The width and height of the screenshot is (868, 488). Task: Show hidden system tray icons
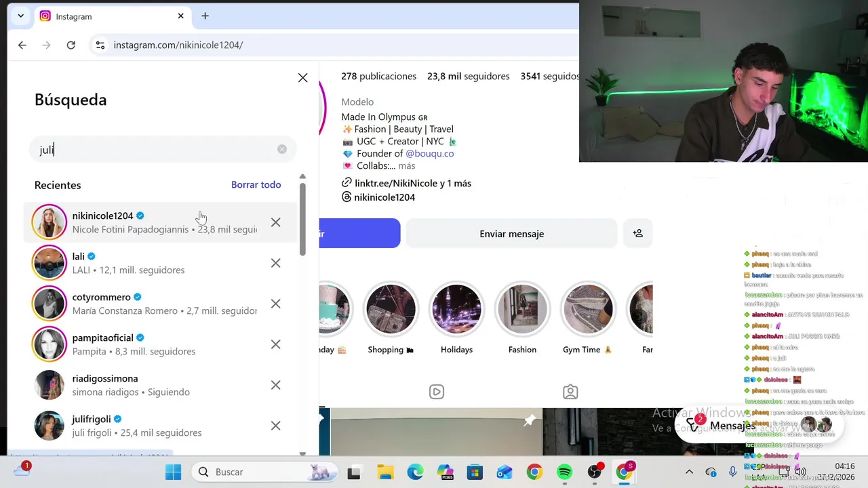(x=689, y=472)
